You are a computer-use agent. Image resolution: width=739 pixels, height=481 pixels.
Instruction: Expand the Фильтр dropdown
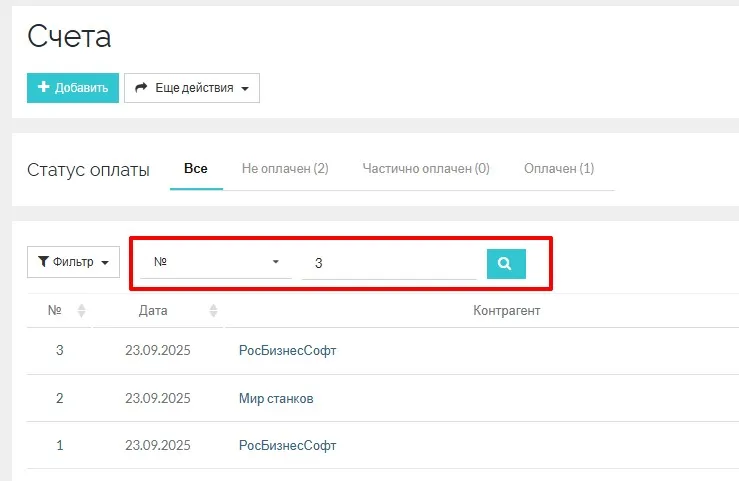tap(73, 262)
